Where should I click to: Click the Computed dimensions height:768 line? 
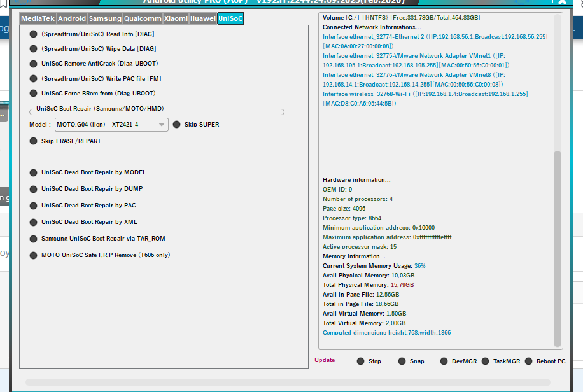point(387,333)
